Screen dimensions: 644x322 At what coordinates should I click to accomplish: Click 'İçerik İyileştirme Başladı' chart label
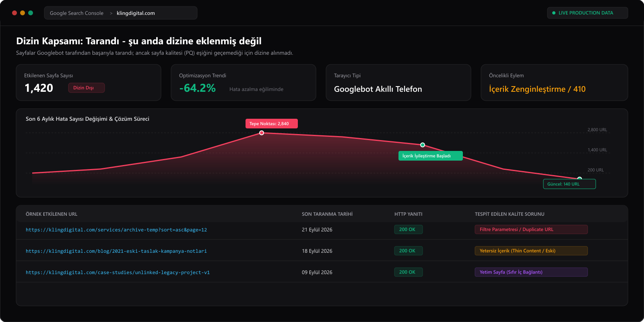[x=431, y=156]
